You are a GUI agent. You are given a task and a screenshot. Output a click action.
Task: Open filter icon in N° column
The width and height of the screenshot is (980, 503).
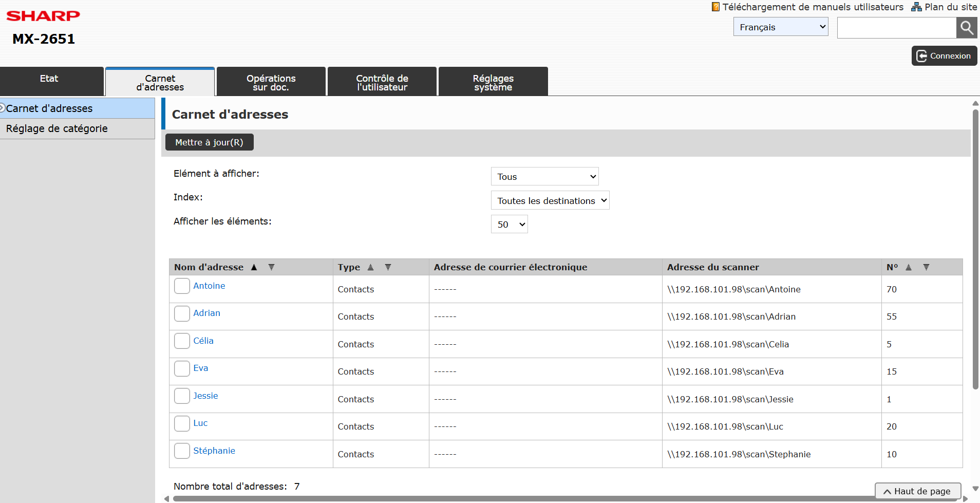click(x=926, y=267)
